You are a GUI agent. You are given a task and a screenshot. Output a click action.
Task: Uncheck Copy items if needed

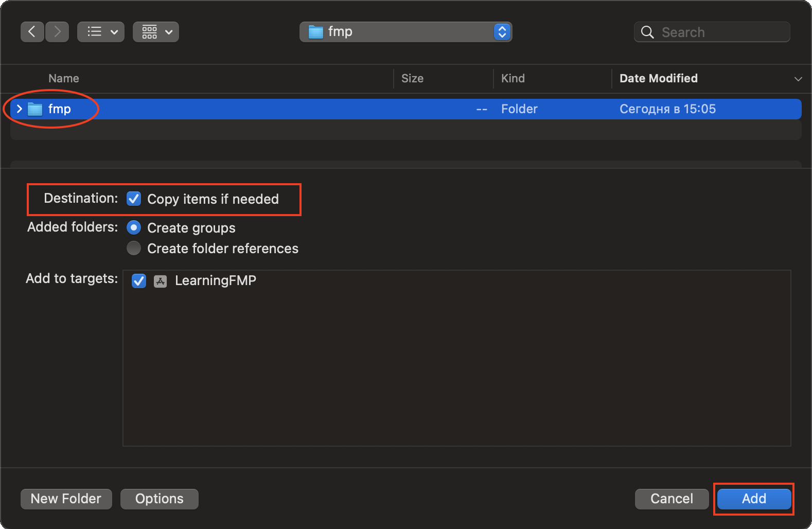coord(134,199)
